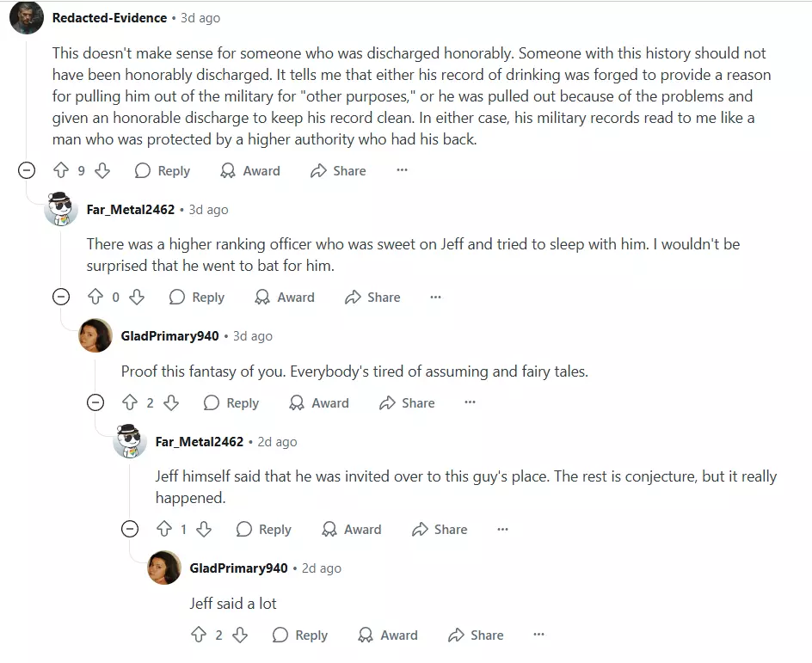
Task: Open more options on 'Jeff said a lot' comment
Action: 538,634
